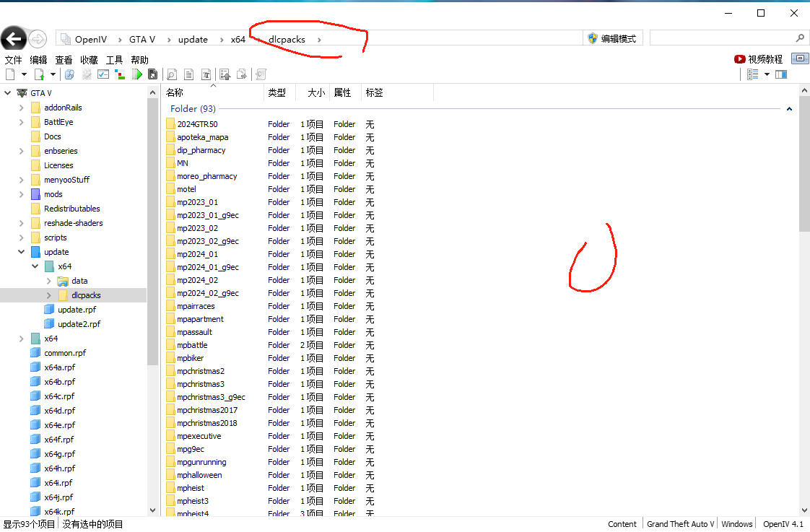This screenshot has width=810, height=532.
Task: Expand the mods tree folder
Action: (21, 194)
